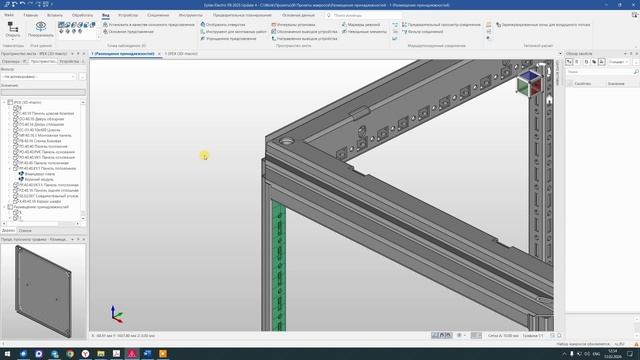
Task: Toggle Отобразить отверстия (show holes)
Action: pos(223,24)
